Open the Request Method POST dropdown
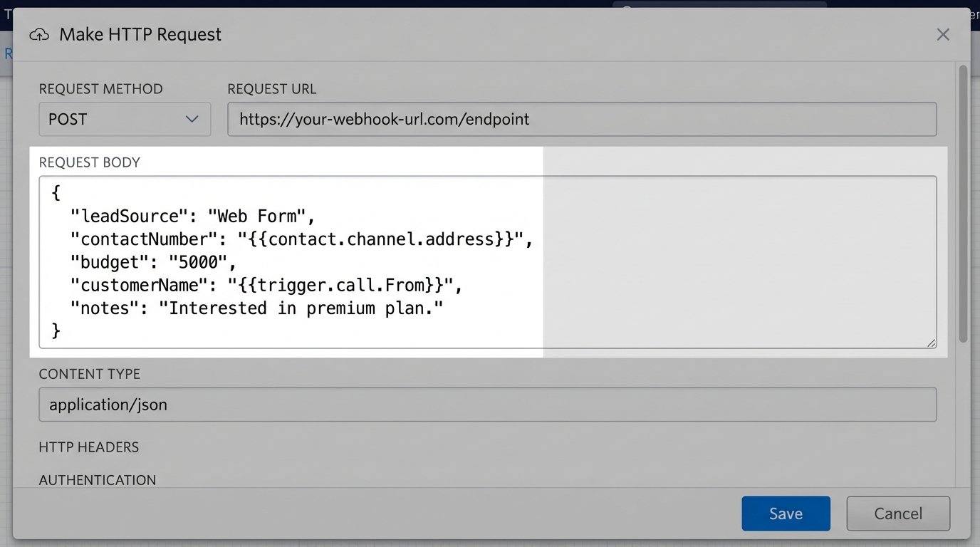This screenshot has height=547, width=980. 125,119
